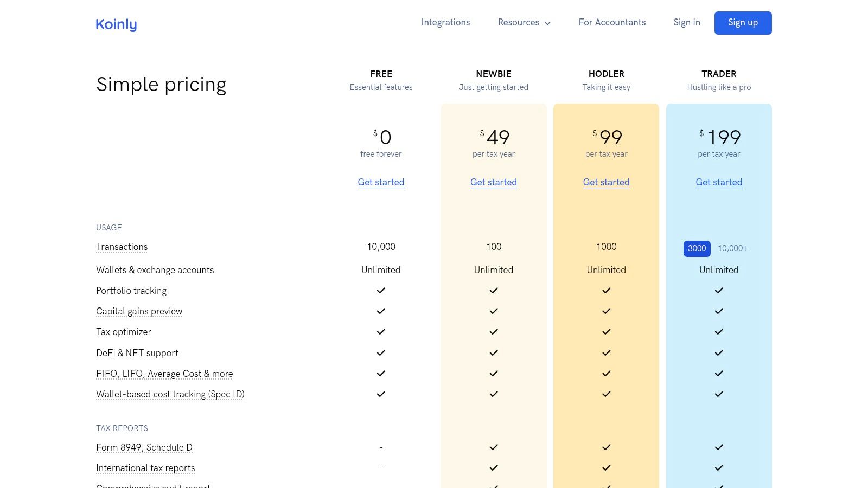Image resolution: width=868 pixels, height=488 pixels.
Task: Click the Hodler plan 1000 transactions value
Action: pyautogui.click(x=607, y=247)
